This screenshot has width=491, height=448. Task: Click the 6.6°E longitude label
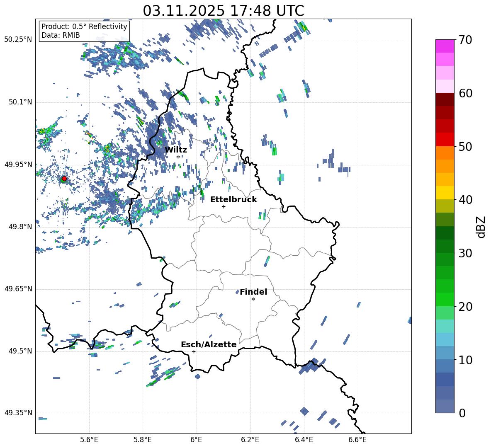pyautogui.click(x=357, y=440)
